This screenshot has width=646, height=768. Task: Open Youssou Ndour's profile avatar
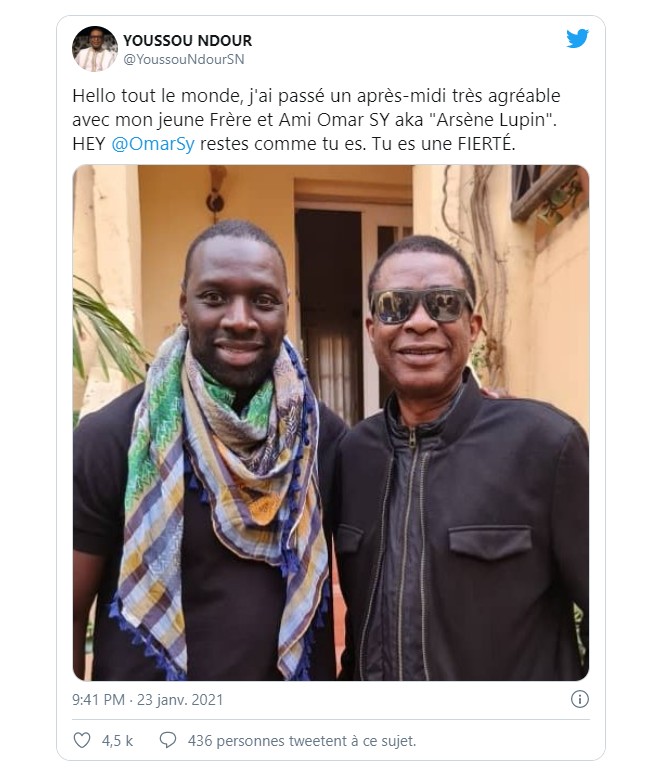click(95, 48)
